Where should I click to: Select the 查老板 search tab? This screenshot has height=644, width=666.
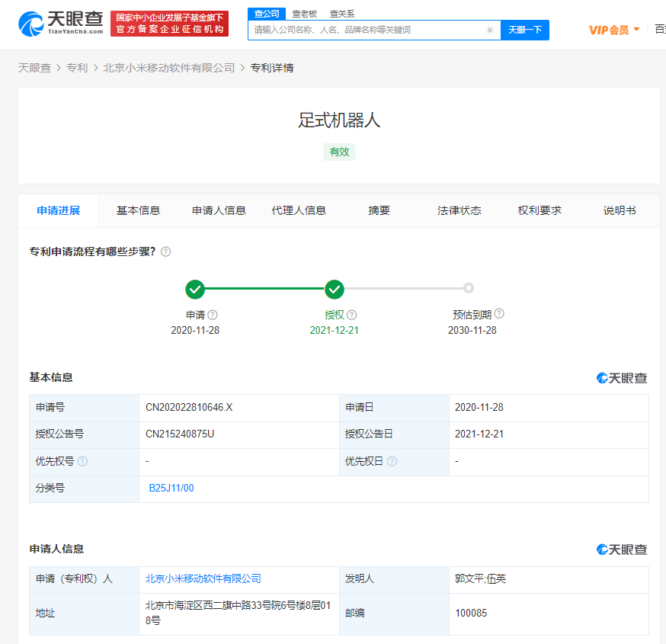pyautogui.click(x=304, y=14)
